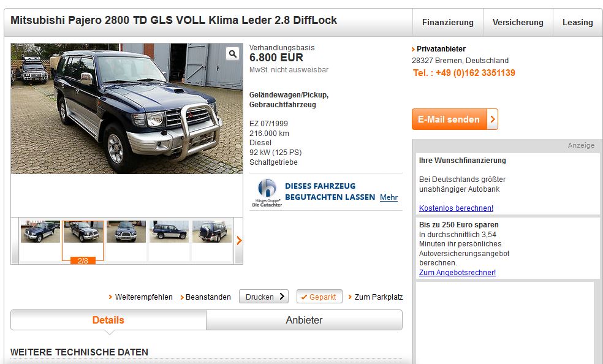Click the Mehr link for vehicle appraisal

coord(389,197)
